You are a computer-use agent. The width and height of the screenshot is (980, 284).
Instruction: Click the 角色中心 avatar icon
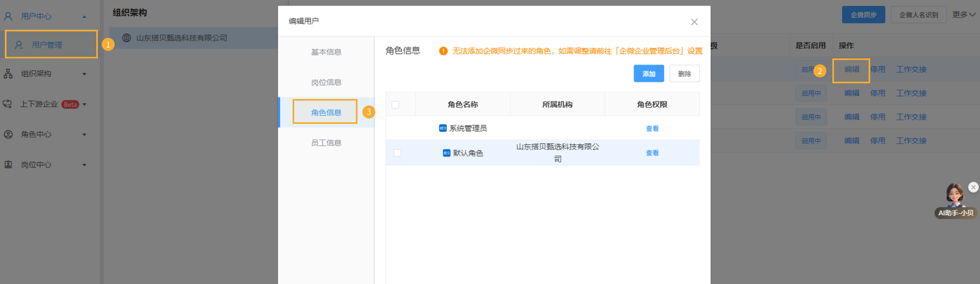[x=8, y=134]
